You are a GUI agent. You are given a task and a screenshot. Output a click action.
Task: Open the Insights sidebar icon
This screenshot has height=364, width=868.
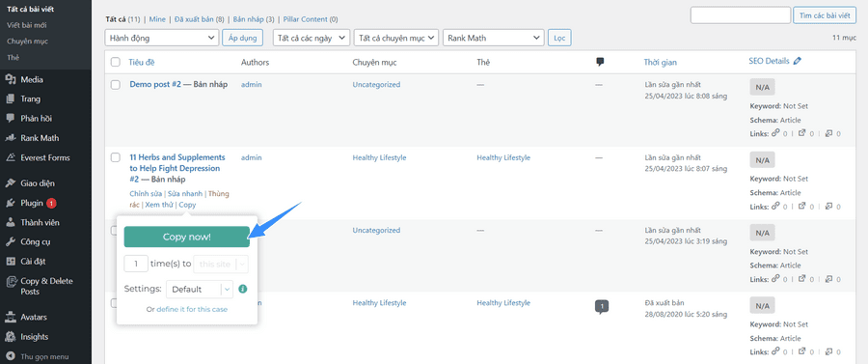[10, 337]
